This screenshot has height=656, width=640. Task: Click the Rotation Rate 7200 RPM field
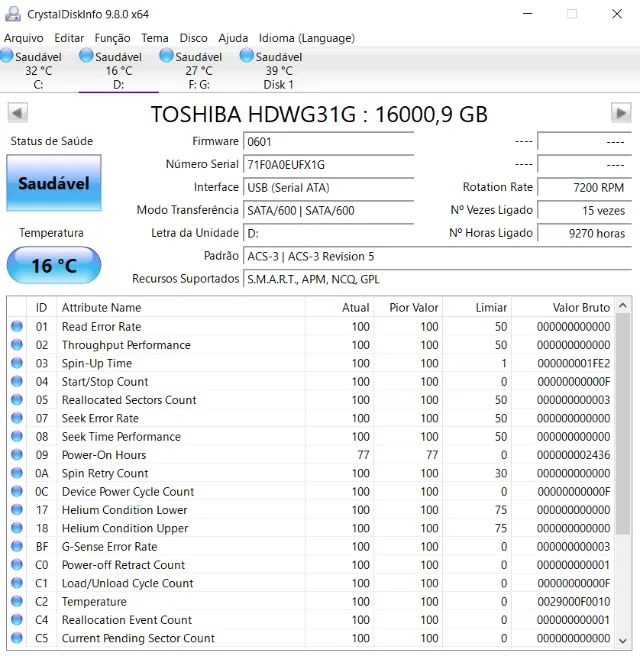(x=584, y=187)
